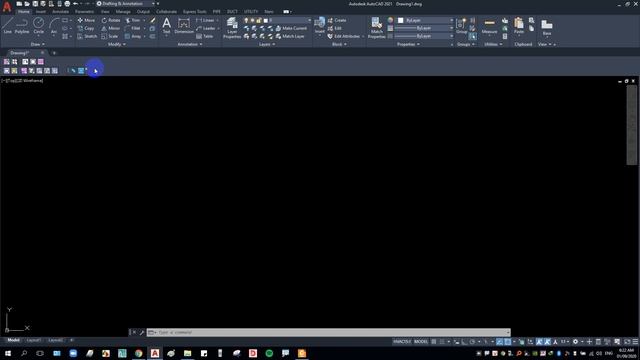640x360 pixels.
Task: Click the Paste clipboard button
Action: (x=519, y=26)
